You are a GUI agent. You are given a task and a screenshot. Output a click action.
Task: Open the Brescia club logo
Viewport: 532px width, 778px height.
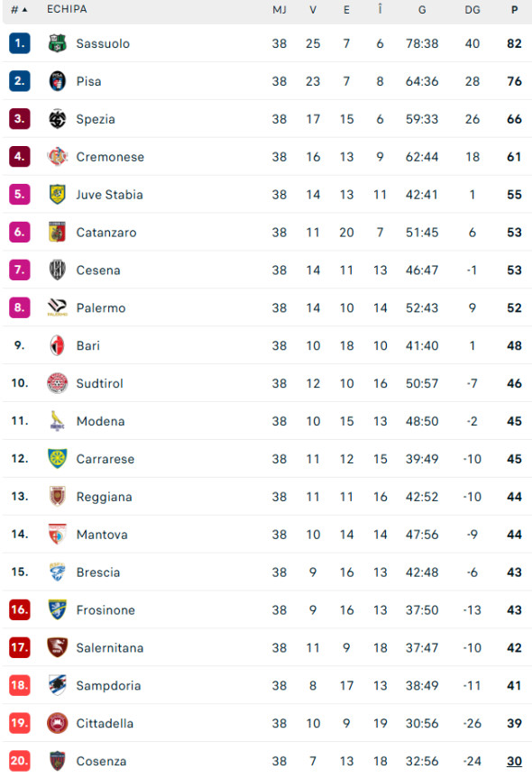[57, 572]
